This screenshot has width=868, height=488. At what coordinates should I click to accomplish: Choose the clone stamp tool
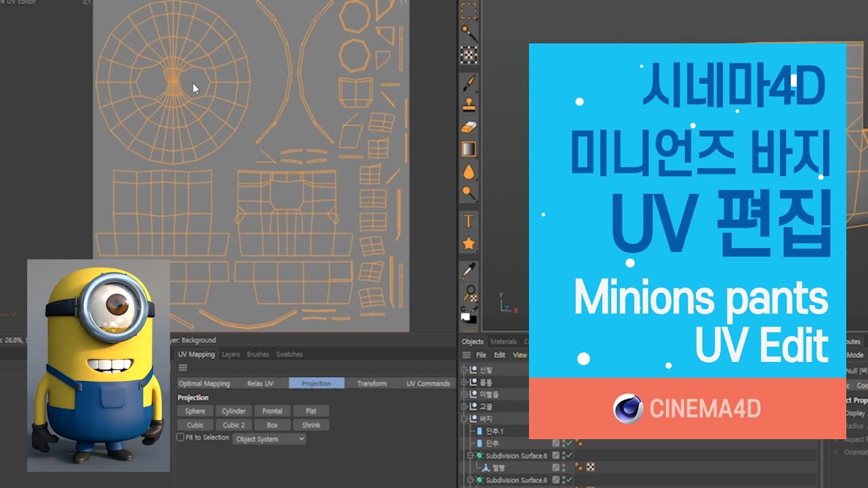469,104
